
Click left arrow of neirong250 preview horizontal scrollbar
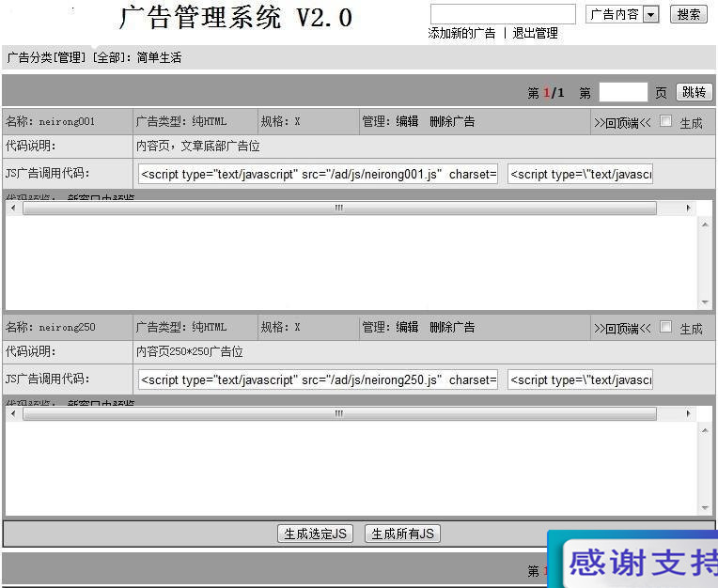(x=13, y=413)
